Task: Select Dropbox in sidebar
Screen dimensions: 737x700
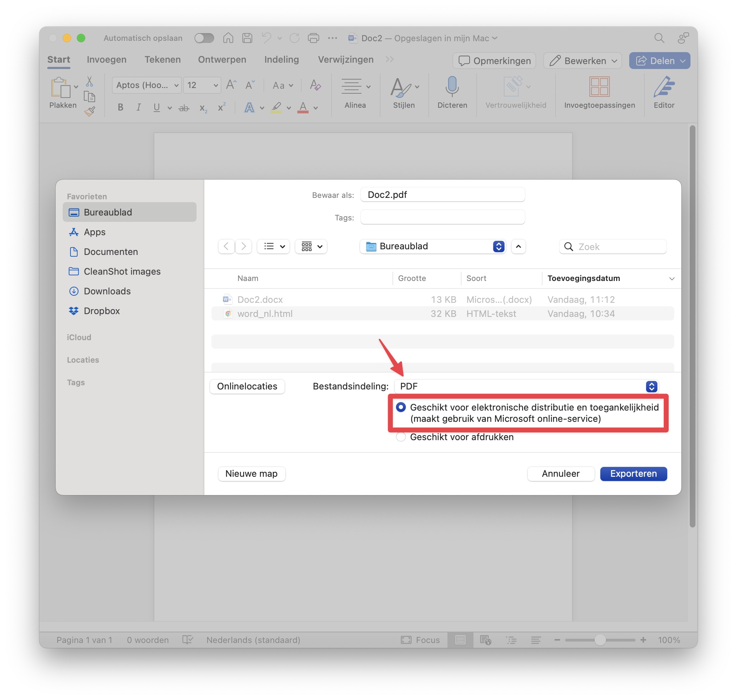Action: (129, 311)
